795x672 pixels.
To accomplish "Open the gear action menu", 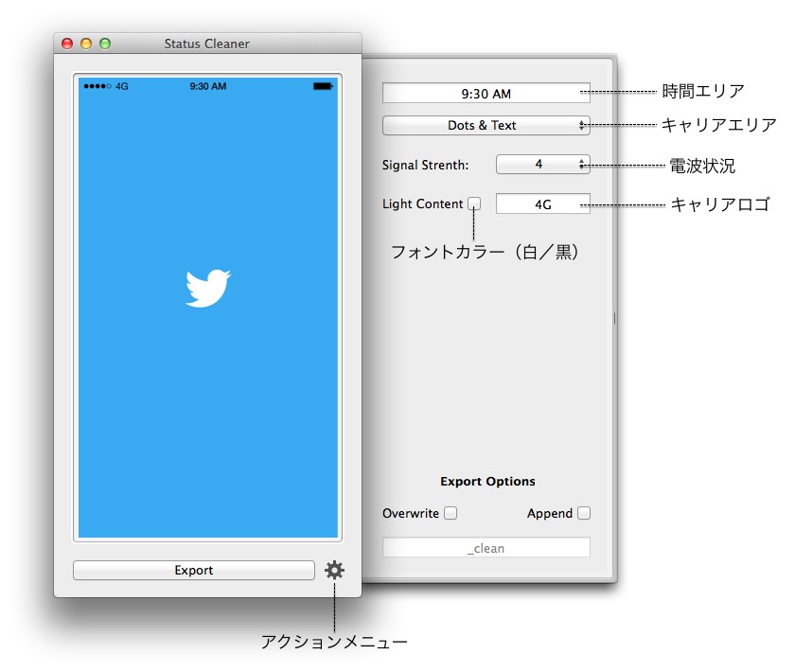I will pyautogui.click(x=334, y=570).
